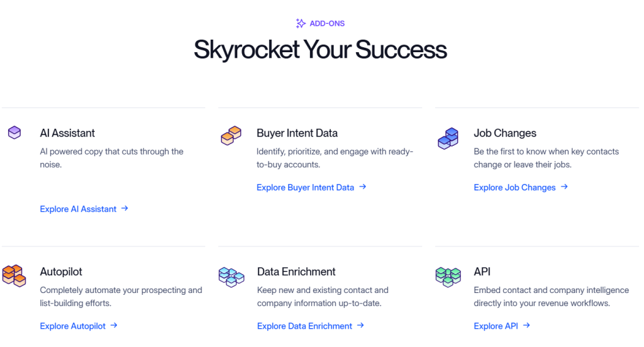Click the arrow after Explore API
This screenshot has height=347, width=644.
pos(526,325)
